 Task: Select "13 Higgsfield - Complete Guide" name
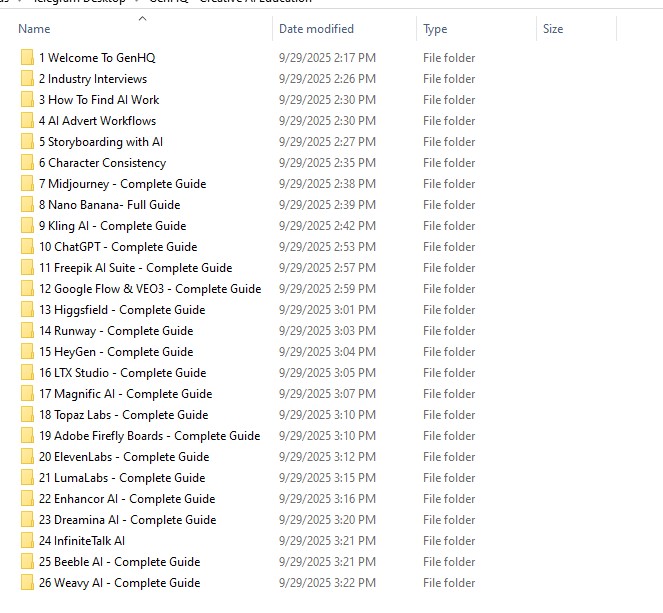click(x=122, y=309)
